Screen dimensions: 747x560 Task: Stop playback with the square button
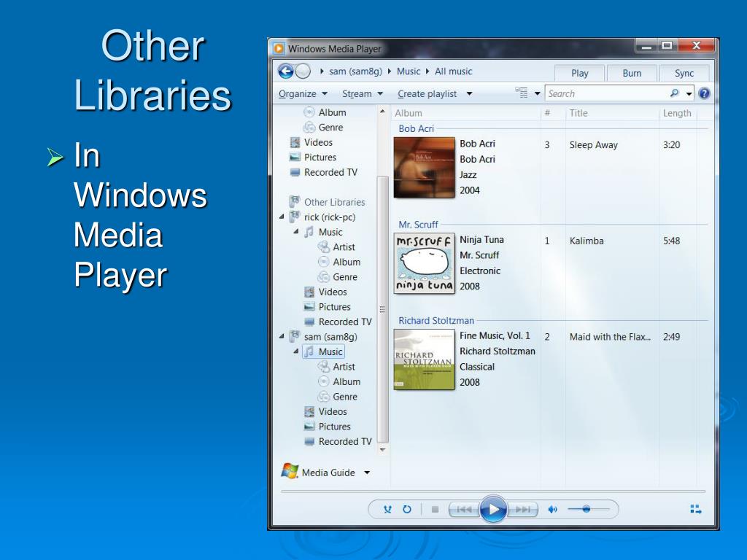tap(435, 510)
